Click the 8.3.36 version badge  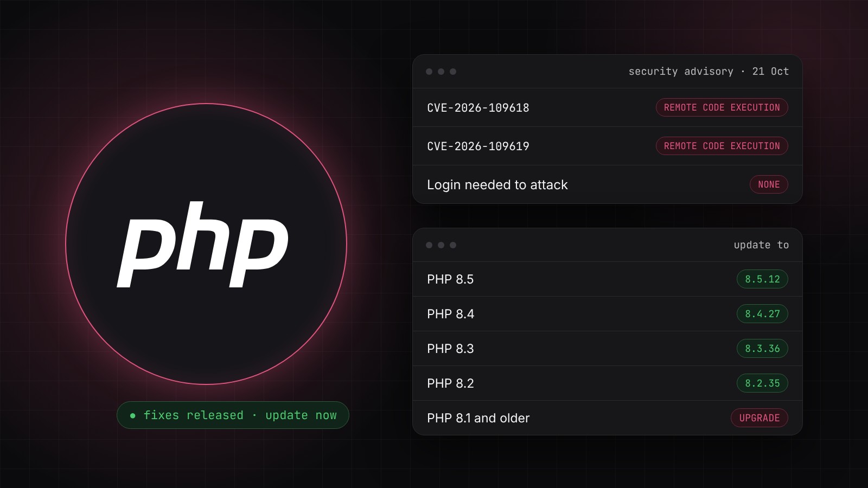click(x=762, y=349)
